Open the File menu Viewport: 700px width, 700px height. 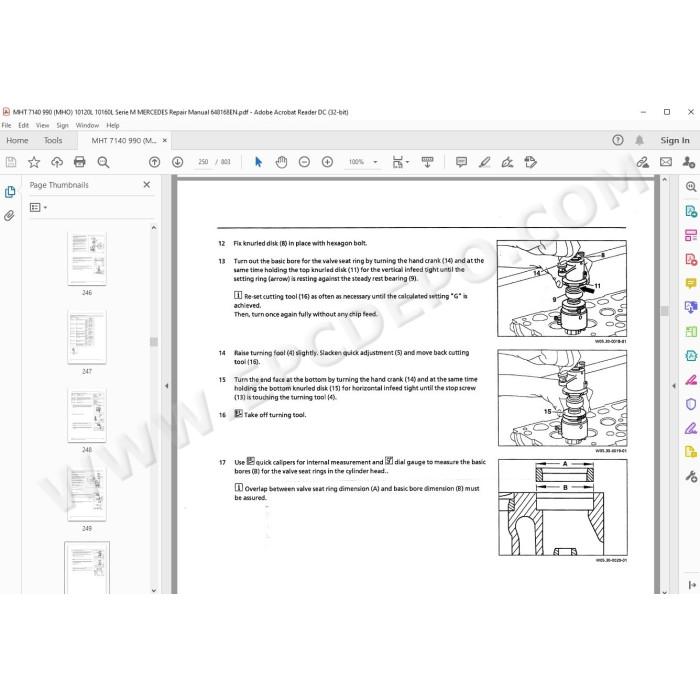[6, 125]
